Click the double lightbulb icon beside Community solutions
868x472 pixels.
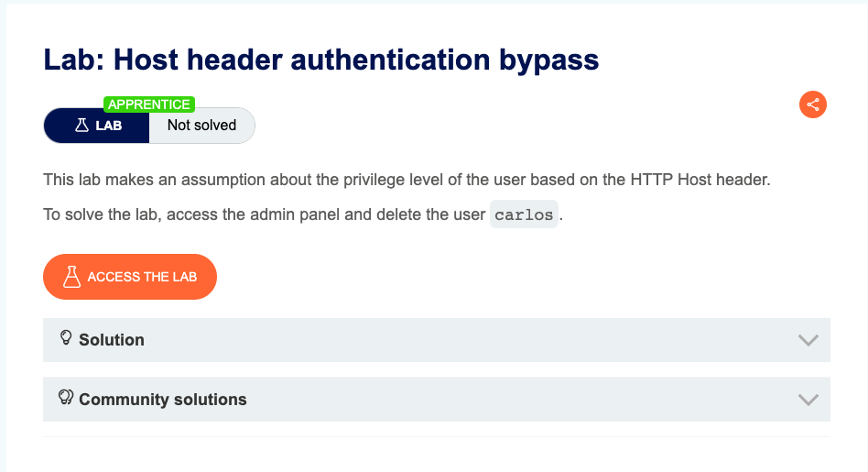[x=66, y=398]
